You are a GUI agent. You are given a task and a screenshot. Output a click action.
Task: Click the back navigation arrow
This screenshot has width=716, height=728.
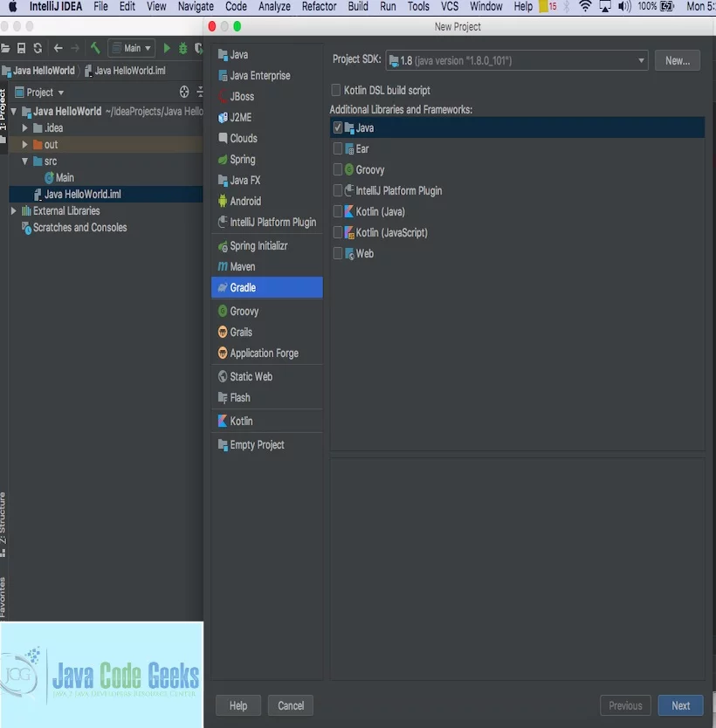pyautogui.click(x=58, y=48)
